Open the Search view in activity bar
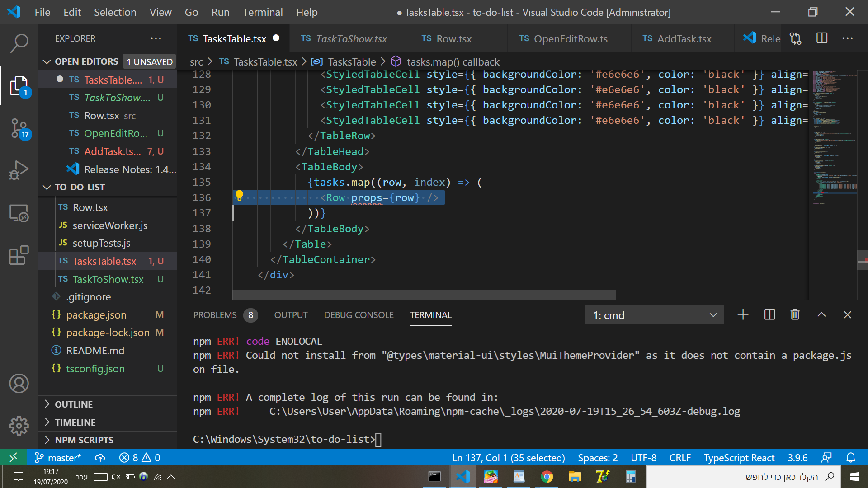The image size is (868, 488). pos(19,44)
